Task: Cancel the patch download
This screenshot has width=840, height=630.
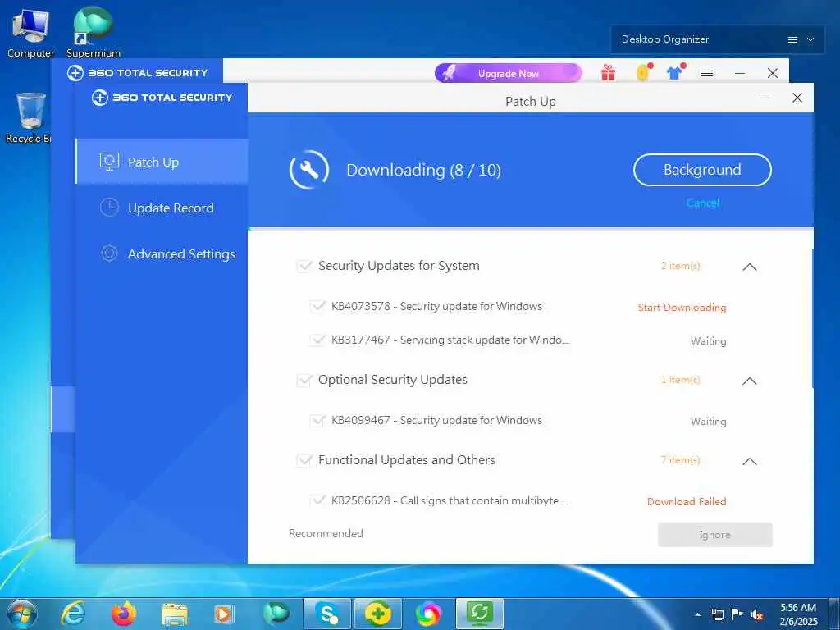Action: tap(702, 203)
